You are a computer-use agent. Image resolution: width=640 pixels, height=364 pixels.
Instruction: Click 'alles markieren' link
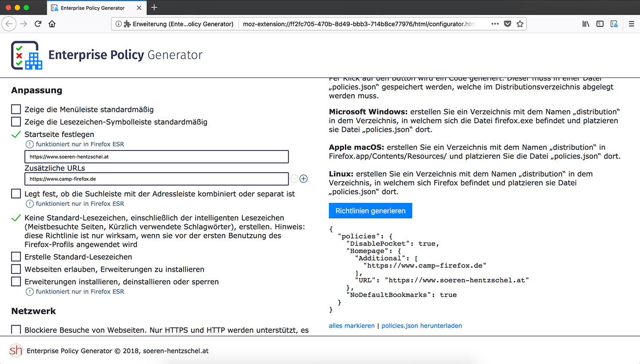click(x=352, y=325)
